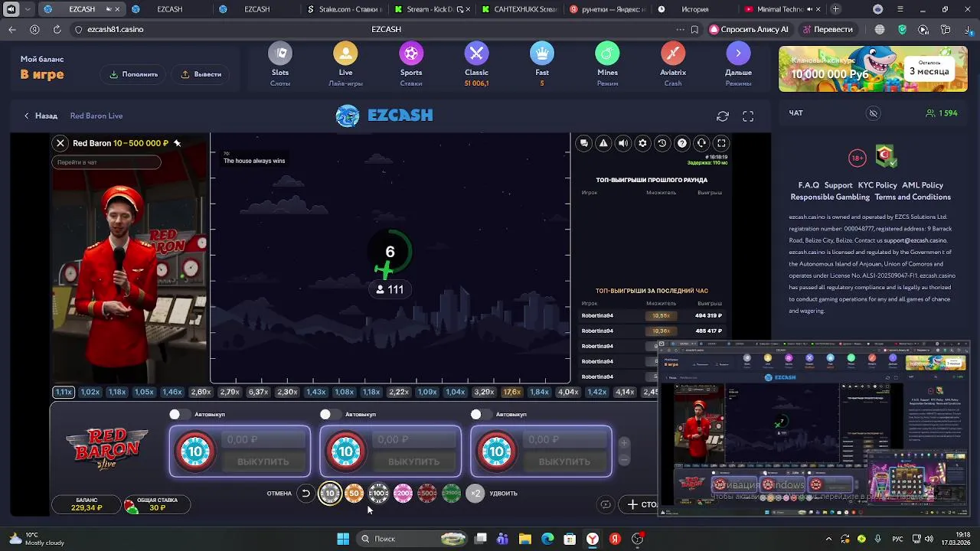Open Responsible Gambling link
Image resolution: width=980 pixels, height=551 pixels.
coord(831,197)
